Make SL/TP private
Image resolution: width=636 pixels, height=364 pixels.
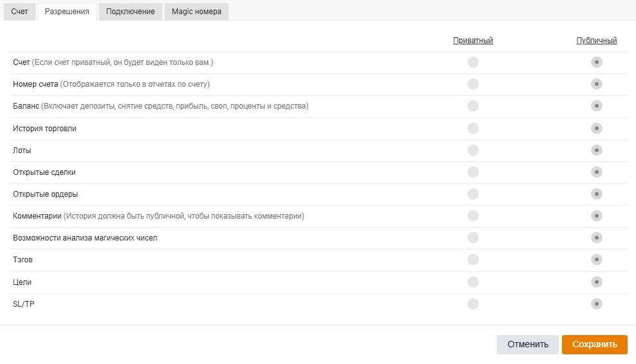[x=473, y=304]
